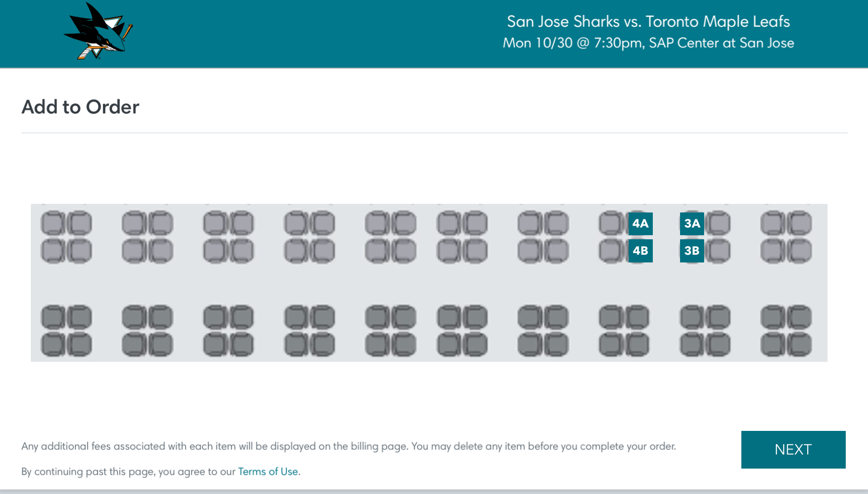
Task: Open the Terms of Use link
Action: click(268, 471)
